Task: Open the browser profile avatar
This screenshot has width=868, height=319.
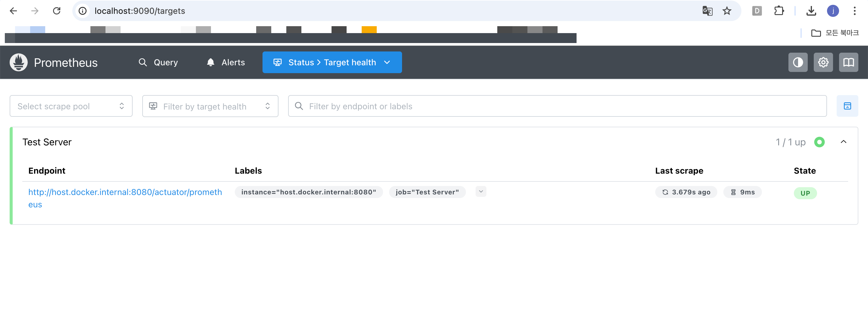Action: click(x=833, y=11)
